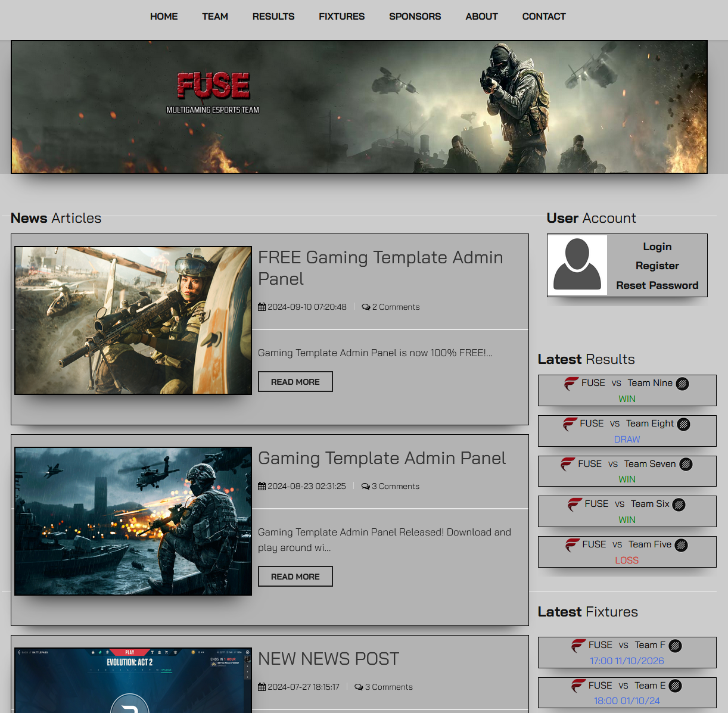The width and height of the screenshot is (728, 713).
Task: Open the TEAM menu item
Action: [x=214, y=17]
